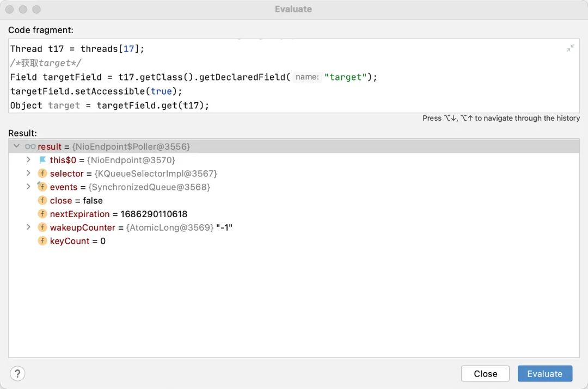The width and height of the screenshot is (588, 389).
Task: Expand the events node
Action: click(28, 187)
